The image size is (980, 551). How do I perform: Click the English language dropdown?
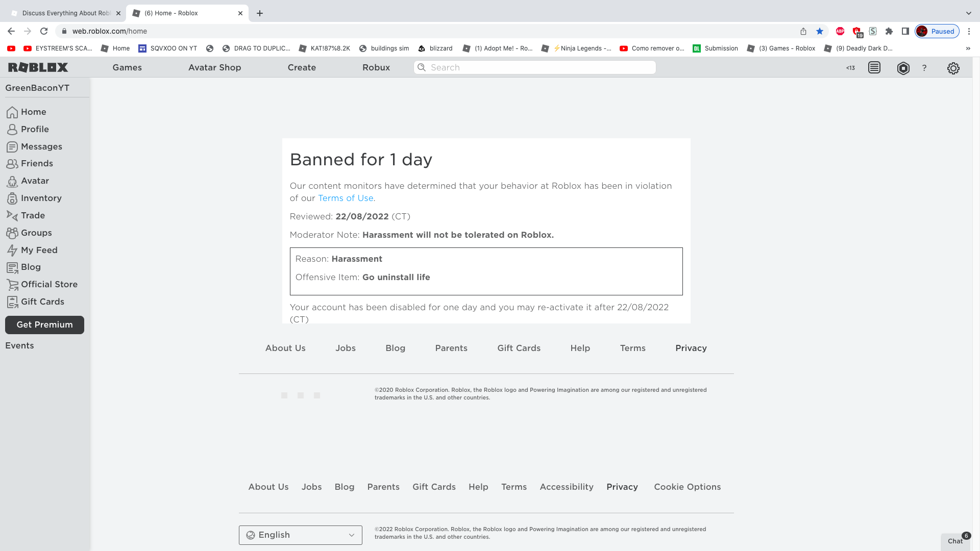(301, 535)
